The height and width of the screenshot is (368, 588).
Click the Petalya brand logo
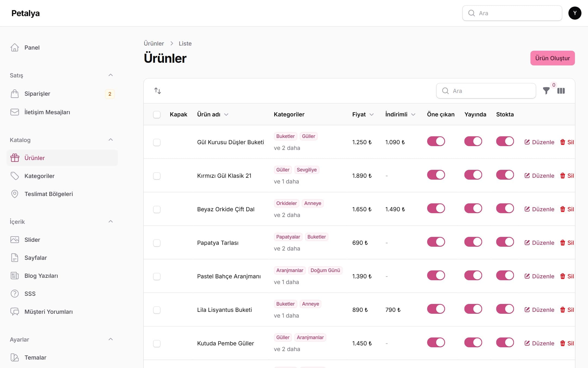[26, 13]
